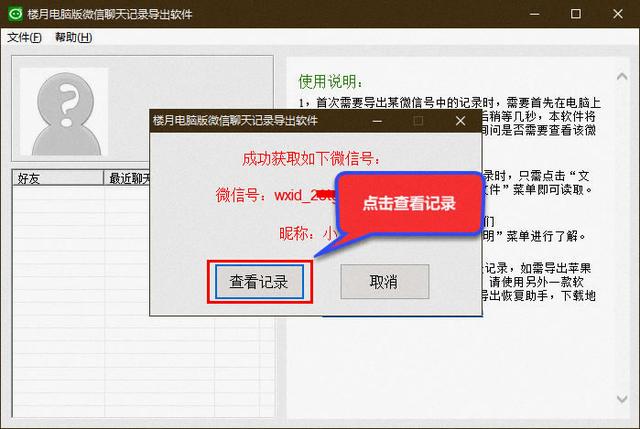The height and width of the screenshot is (429, 640).
Task: Open the 帮助(H) menu
Action: pos(73,38)
